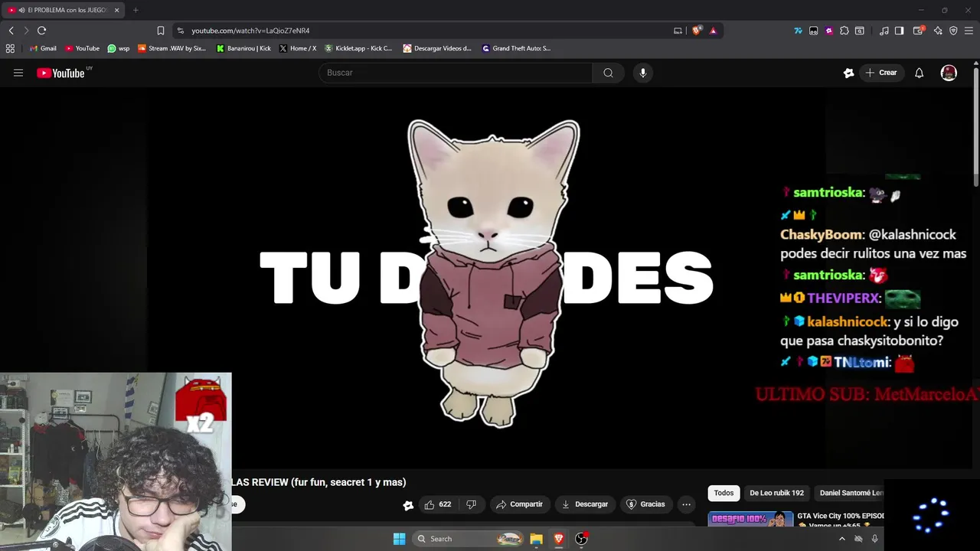Screen dimensions: 980x551
Task: Open the account avatar menu
Action: point(949,73)
